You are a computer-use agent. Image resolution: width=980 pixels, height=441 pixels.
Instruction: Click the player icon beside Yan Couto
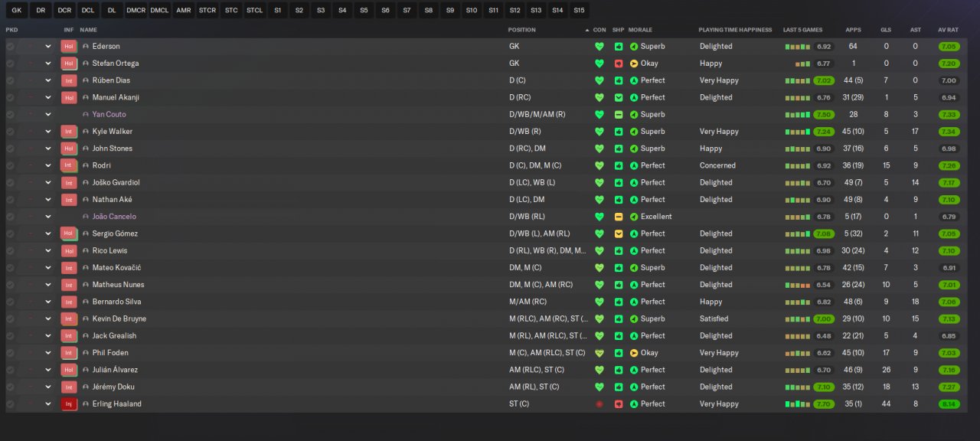(x=86, y=115)
